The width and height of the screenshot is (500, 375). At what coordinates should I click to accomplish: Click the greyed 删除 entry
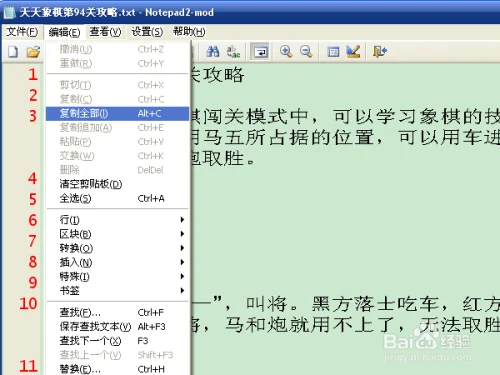pos(117,170)
